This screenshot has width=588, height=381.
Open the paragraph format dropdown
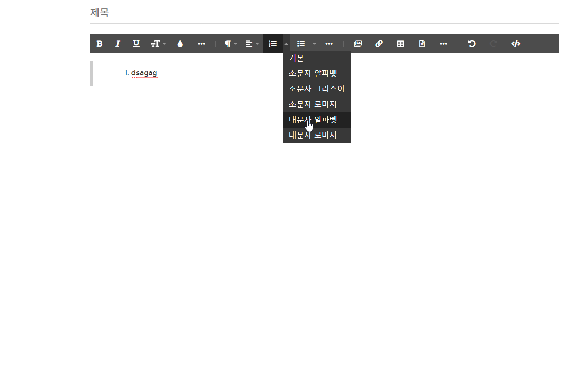[230, 44]
